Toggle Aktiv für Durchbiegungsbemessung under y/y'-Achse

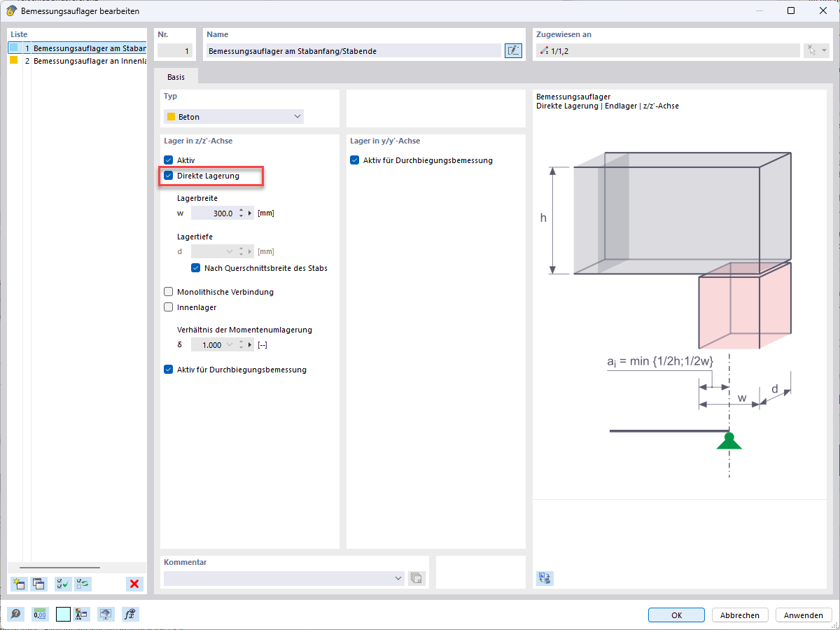pyautogui.click(x=354, y=160)
